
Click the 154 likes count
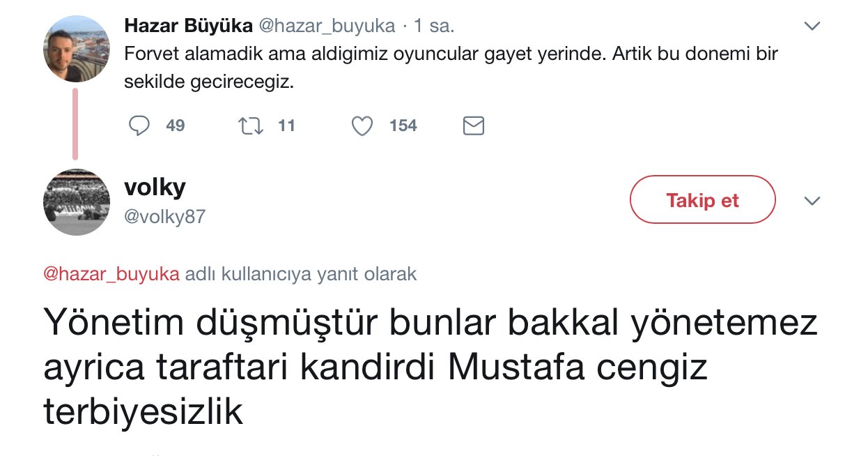(403, 126)
